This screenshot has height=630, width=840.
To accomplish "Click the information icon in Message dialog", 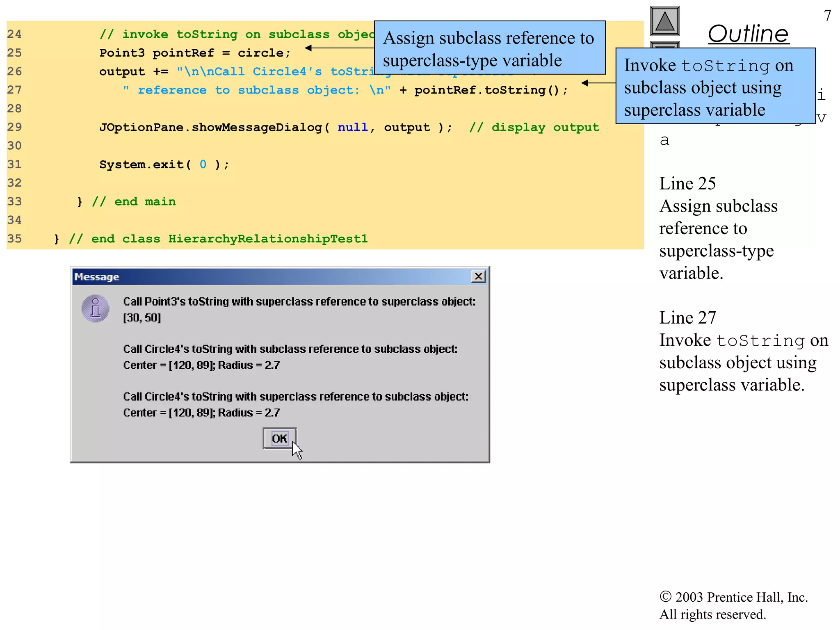I will (95, 308).
